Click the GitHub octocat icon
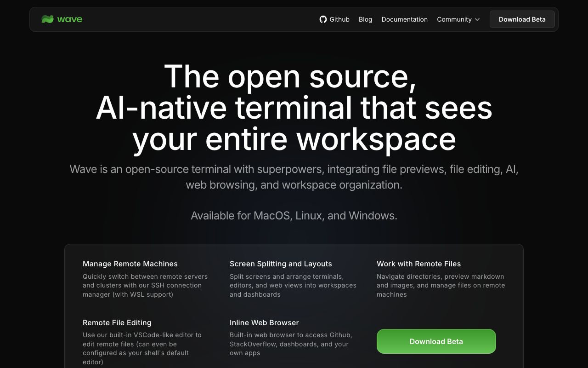 (x=323, y=19)
